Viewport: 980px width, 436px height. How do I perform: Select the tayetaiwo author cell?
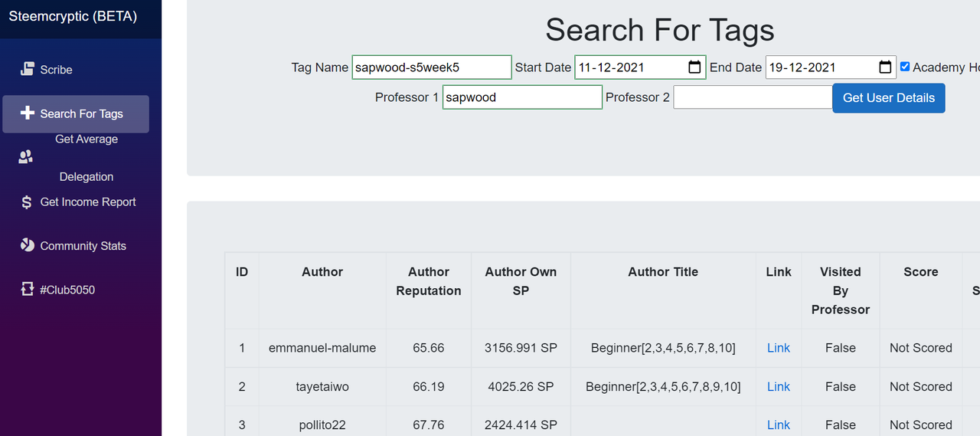tap(322, 387)
